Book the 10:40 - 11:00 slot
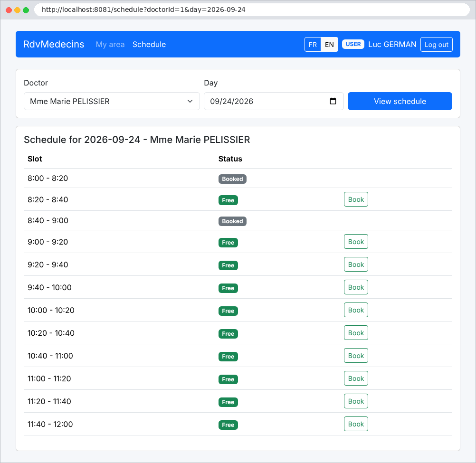Image resolution: width=476 pixels, height=463 pixels. pyautogui.click(x=356, y=356)
